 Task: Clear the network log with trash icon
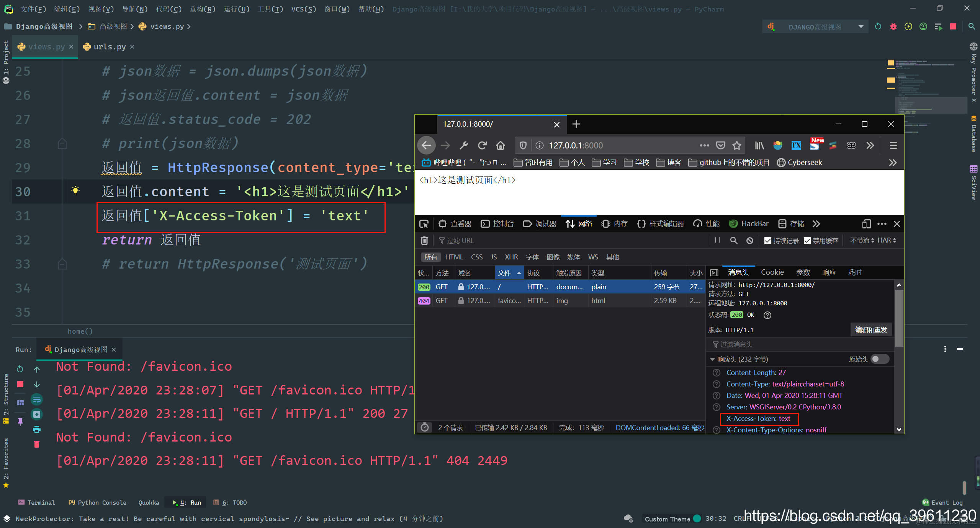pos(424,241)
